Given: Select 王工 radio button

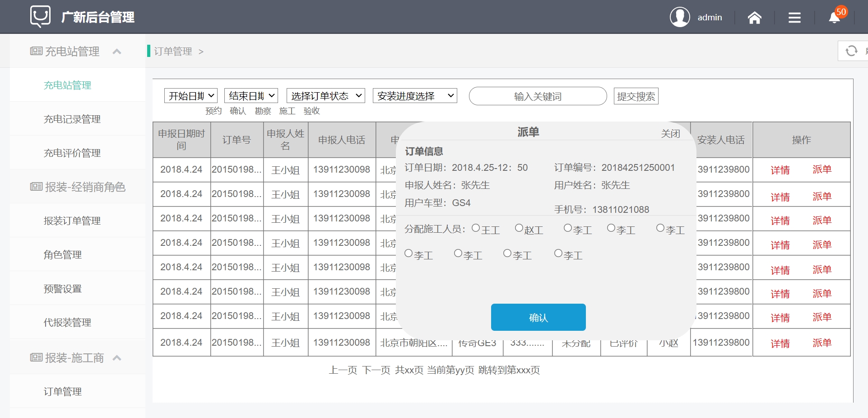Looking at the screenshot, I should tap(476, 228).
